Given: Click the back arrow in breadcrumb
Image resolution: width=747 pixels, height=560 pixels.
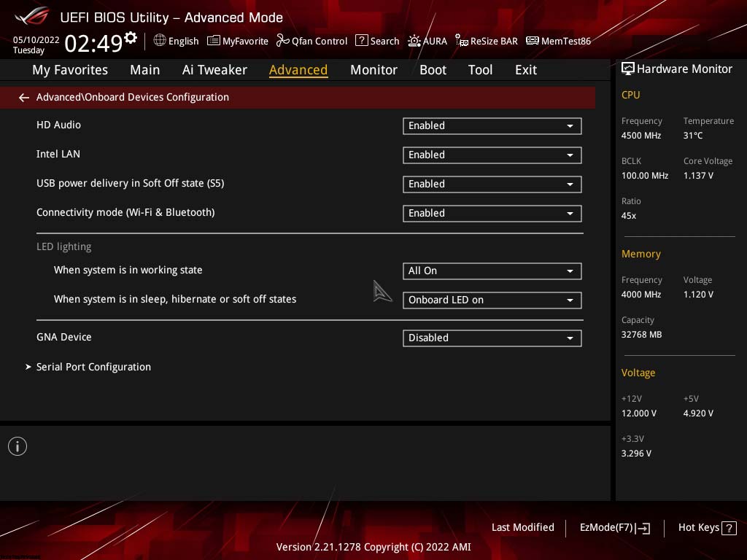Looking at the screenshot, I should tap(24, 98).
